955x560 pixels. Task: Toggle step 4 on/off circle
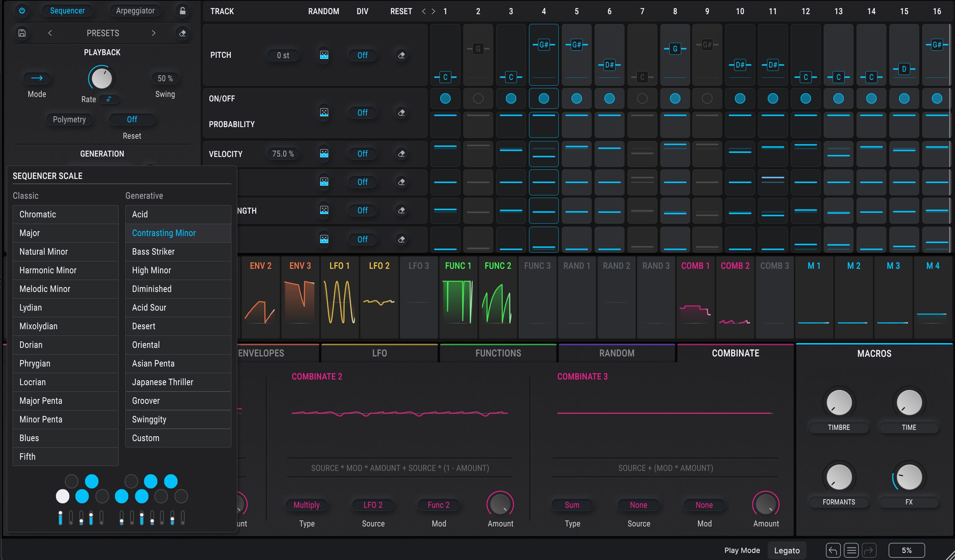click(544, 98)
